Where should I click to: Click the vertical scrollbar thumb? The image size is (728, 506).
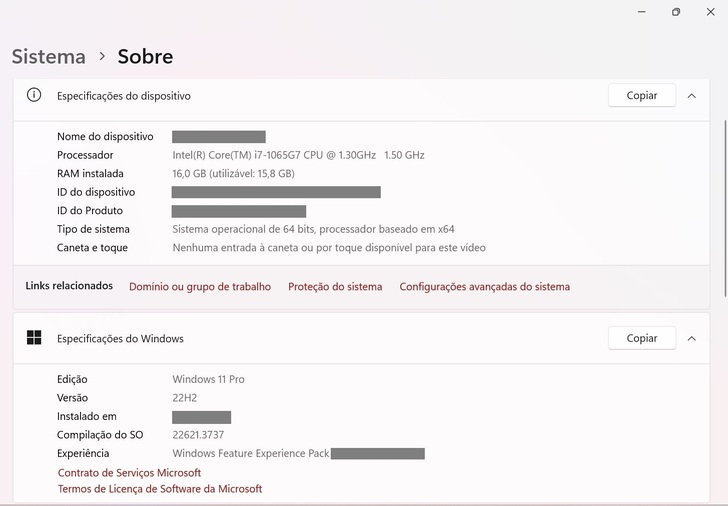[x=725, y=208]
